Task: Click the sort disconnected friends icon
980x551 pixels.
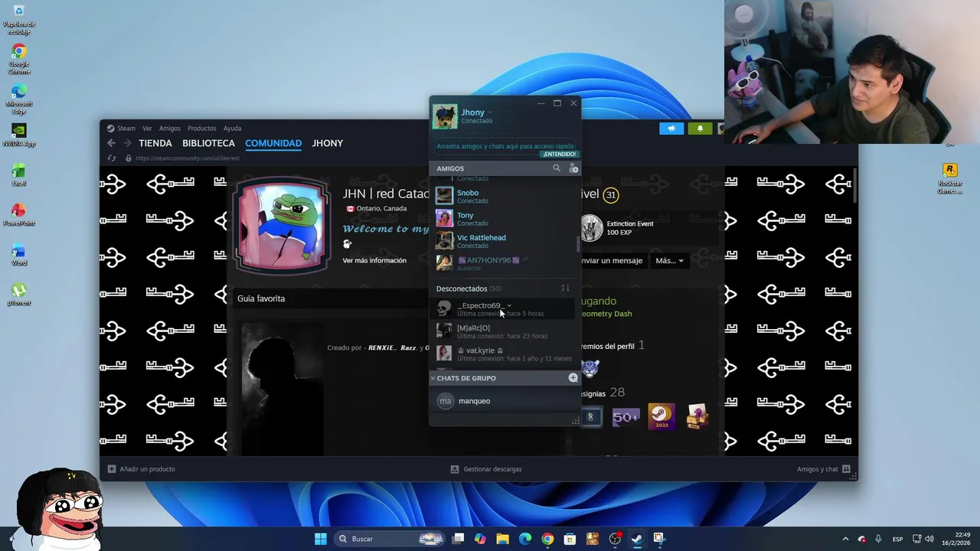Action: point(565,289)
